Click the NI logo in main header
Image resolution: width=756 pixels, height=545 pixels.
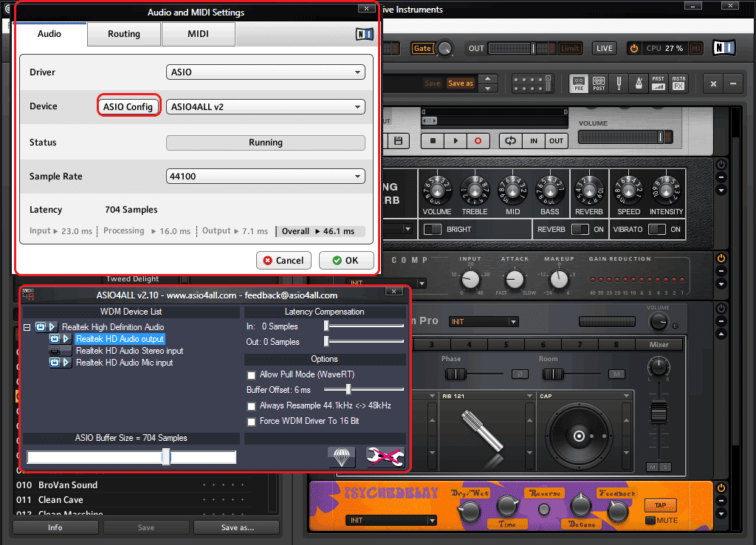point(724,48)
